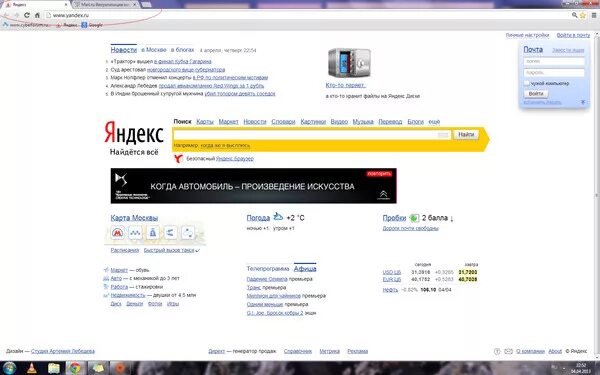This screenshot has height=375, width=600.
Task: Open the Карта Москвы link
Action: click(134, 218)
